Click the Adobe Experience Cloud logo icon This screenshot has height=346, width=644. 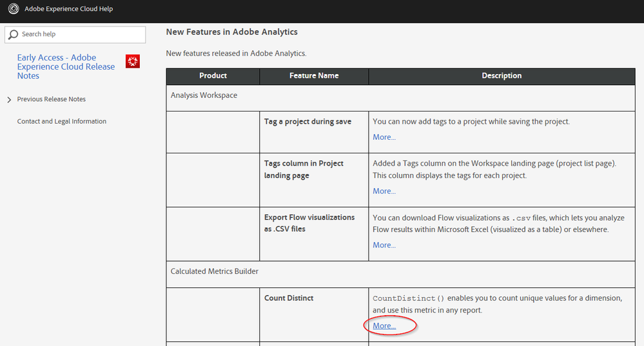pyautogui.click(x=13, y=10)
